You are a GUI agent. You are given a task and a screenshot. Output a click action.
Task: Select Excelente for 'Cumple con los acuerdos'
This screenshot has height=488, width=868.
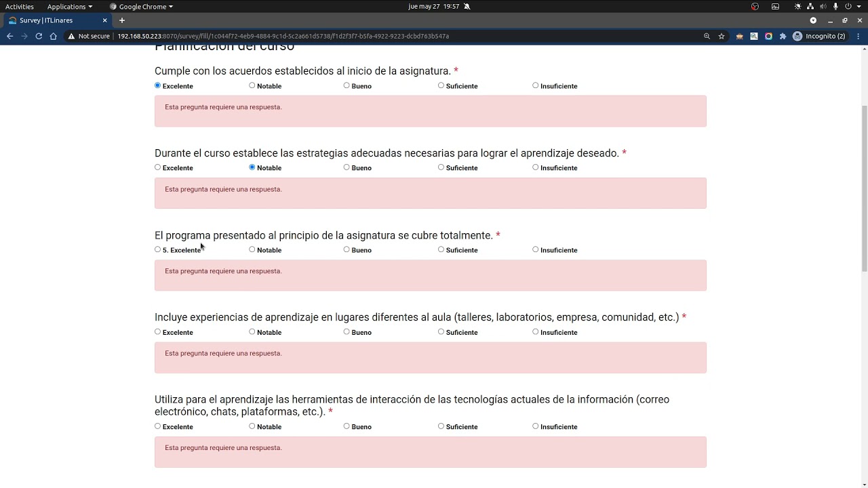coord(158,85)
